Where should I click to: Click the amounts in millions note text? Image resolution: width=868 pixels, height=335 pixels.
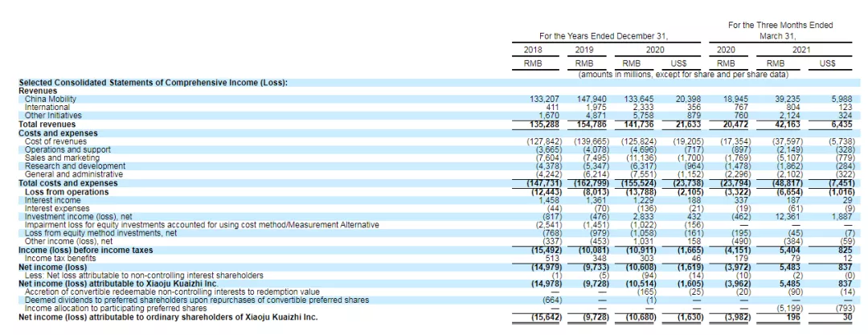pos(683,74)
